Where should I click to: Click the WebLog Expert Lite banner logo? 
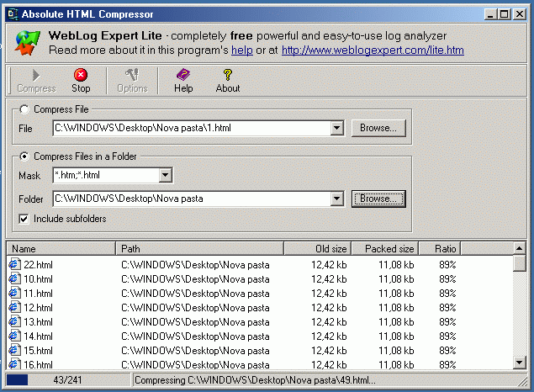click(27, 43)
